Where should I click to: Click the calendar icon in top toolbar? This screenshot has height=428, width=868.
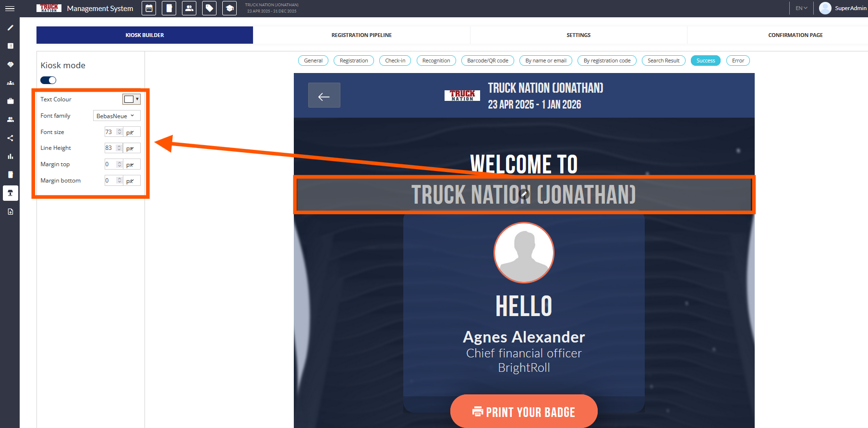[149, 8]
